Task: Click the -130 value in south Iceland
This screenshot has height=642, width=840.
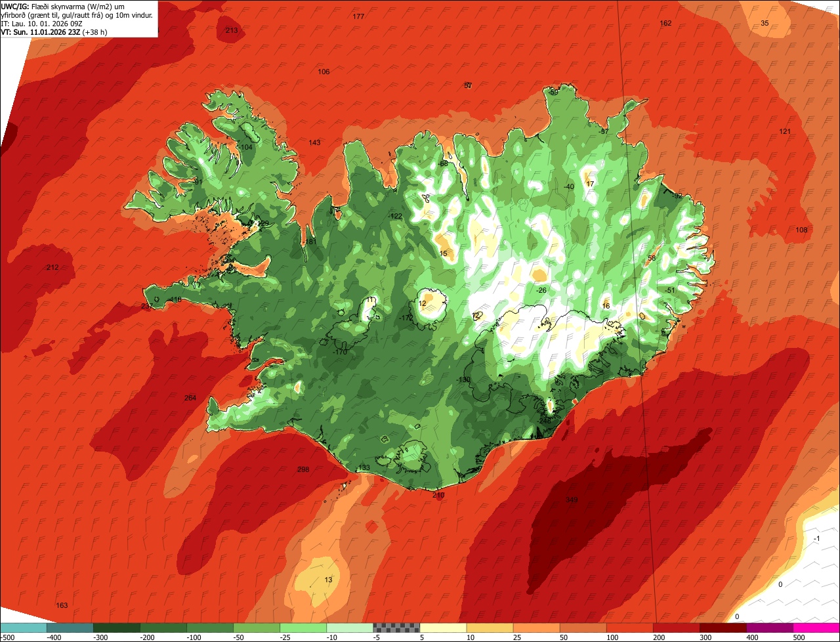Action: click(463, 379)
